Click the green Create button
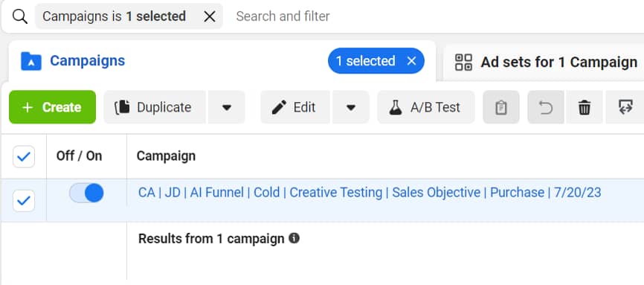The width and height of the screenshot is (644, 285). [52, 107]
